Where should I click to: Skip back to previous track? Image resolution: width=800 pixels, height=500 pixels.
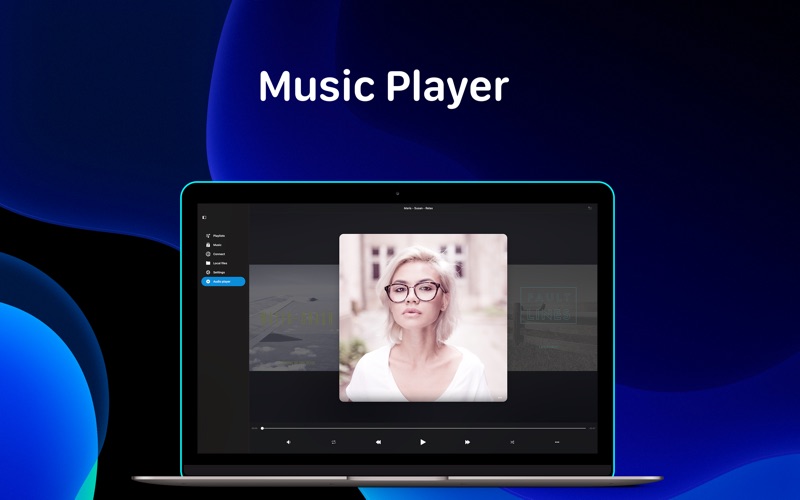pyautogui.click(x=378, y=442)
